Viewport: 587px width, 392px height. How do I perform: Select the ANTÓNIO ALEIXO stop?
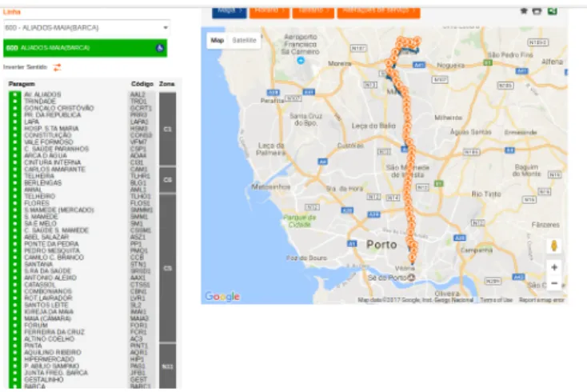(x=50, y=278)
